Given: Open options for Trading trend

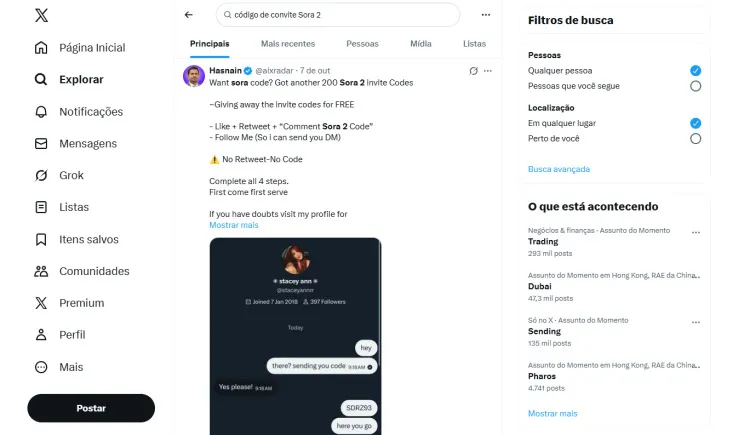Looking at the screenshot, I should [x=696, y=232].
